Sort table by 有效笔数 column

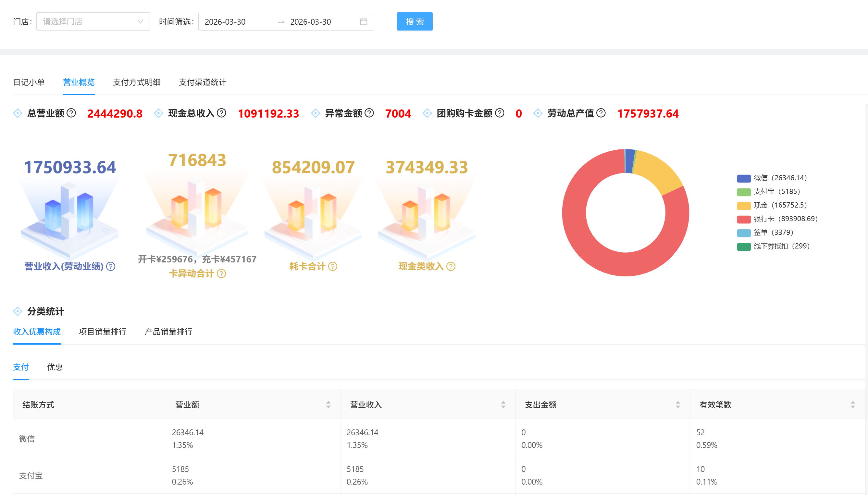(x=852, y=405)
